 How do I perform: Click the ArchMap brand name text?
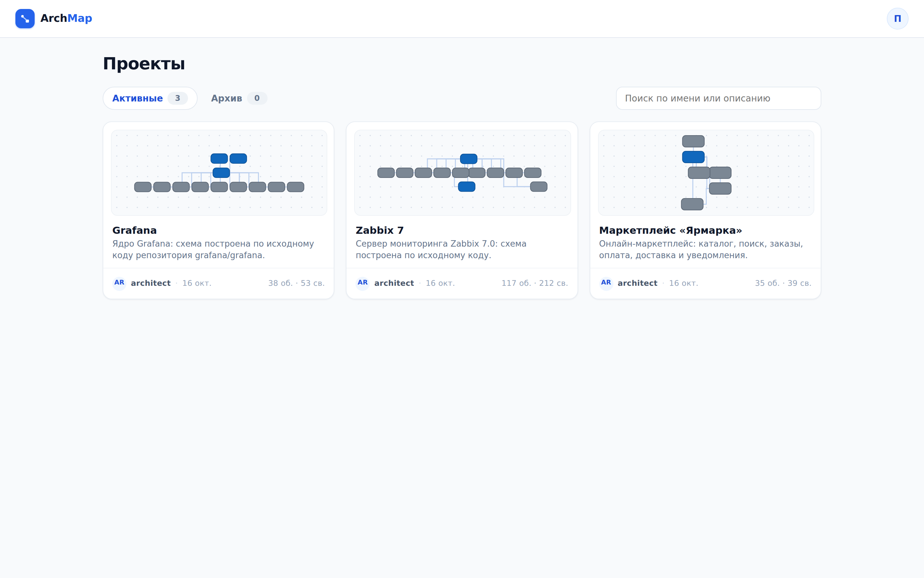[x=66, y=18]
